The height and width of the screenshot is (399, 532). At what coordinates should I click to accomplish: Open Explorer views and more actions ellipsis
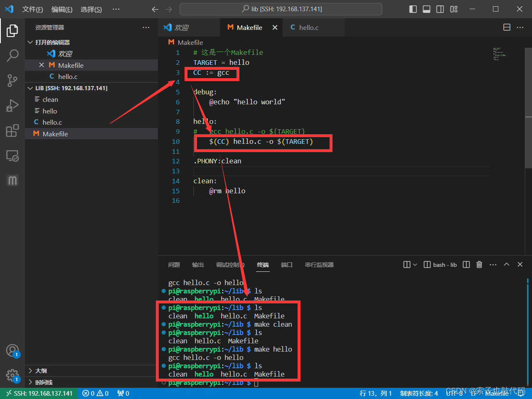pyautogui.click(x=146, y=27)
